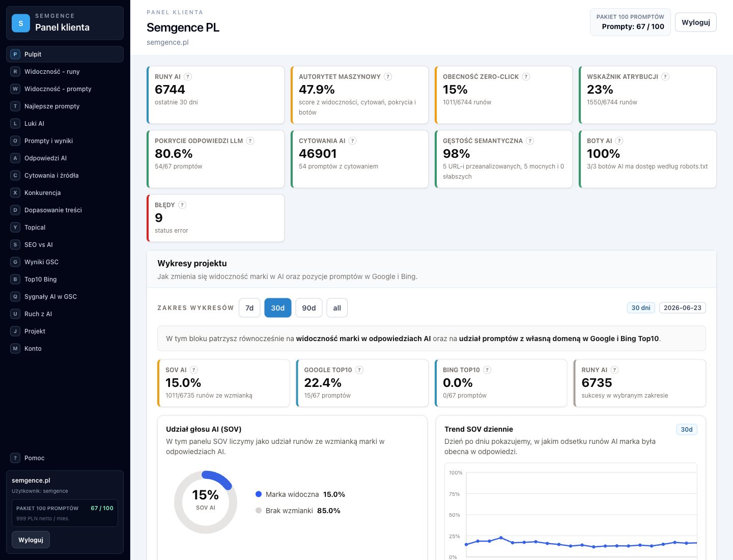The width and height of the screenshot is (733, 560).
Task: Set chart range to 90d
Action: 309,308
